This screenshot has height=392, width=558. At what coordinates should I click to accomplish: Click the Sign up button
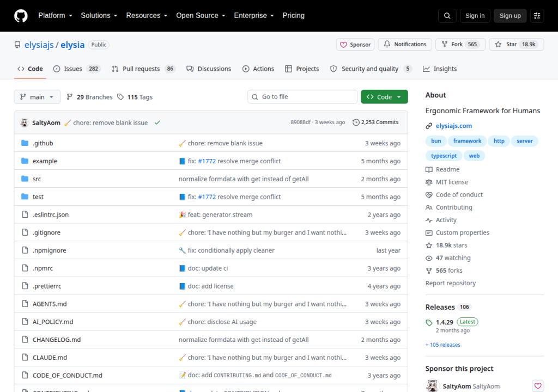pos(510,16)
